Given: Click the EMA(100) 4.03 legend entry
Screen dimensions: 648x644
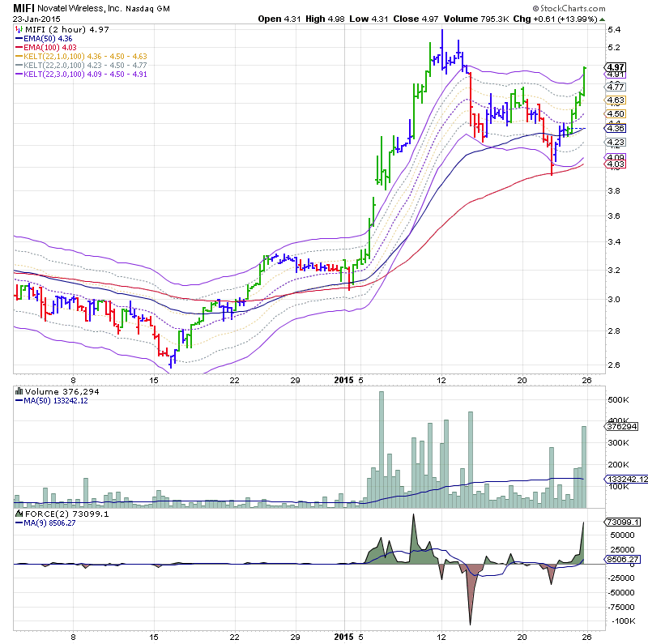Looking at the screenshot, I should [x=50, y=48].
